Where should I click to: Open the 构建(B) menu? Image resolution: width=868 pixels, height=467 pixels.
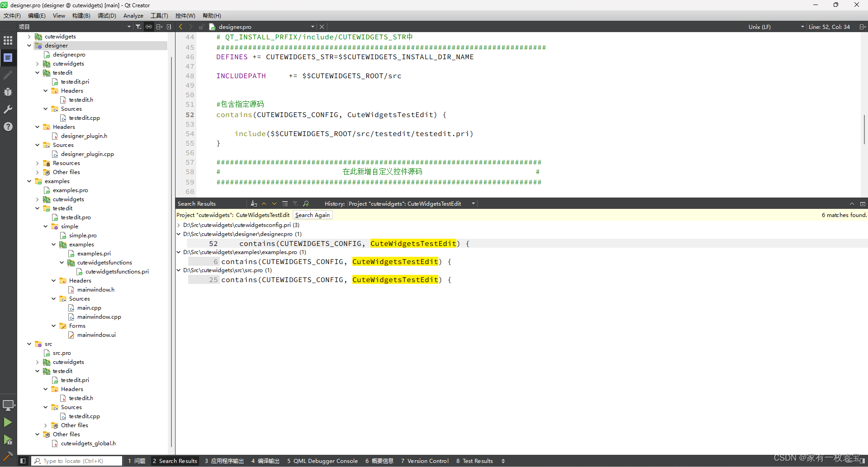pyautogui.click(x=81, y=15)
